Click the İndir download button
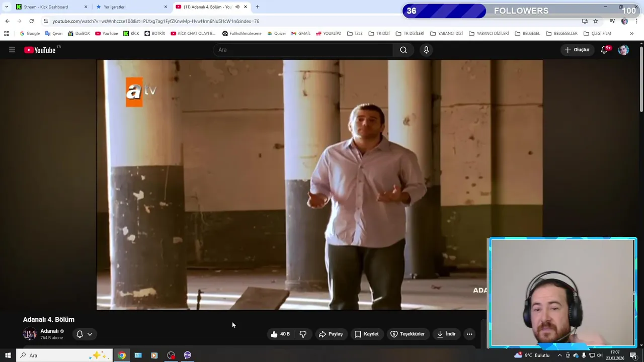Image resolution: width=644 pixels, height=362 pixels. [x=446, y=334]
